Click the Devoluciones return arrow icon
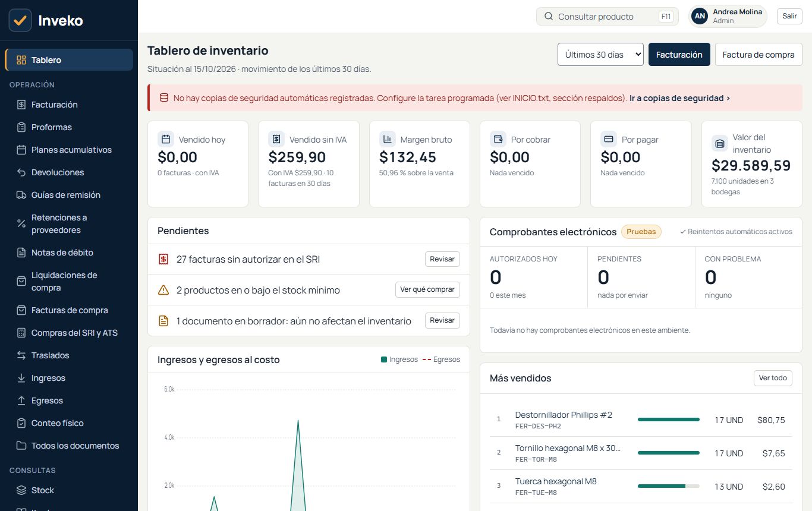 point(21,172)
